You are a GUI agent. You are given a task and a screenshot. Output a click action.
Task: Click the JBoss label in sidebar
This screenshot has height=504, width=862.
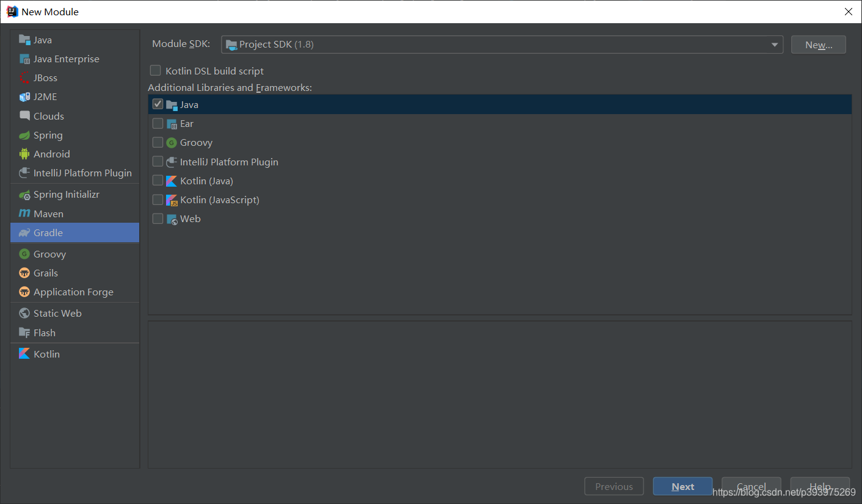(x=45, y=78)
